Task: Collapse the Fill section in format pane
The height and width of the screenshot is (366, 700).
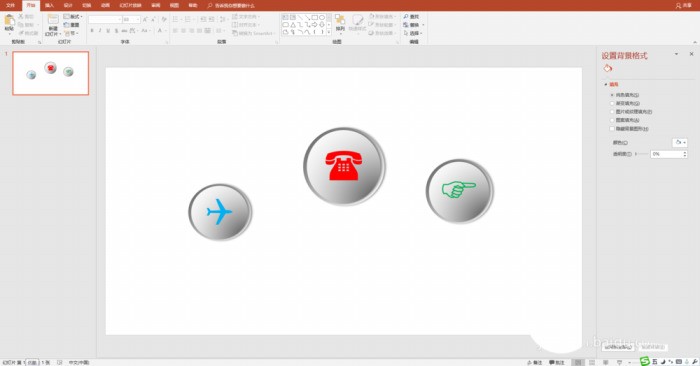Action: (x=606, y=84)
